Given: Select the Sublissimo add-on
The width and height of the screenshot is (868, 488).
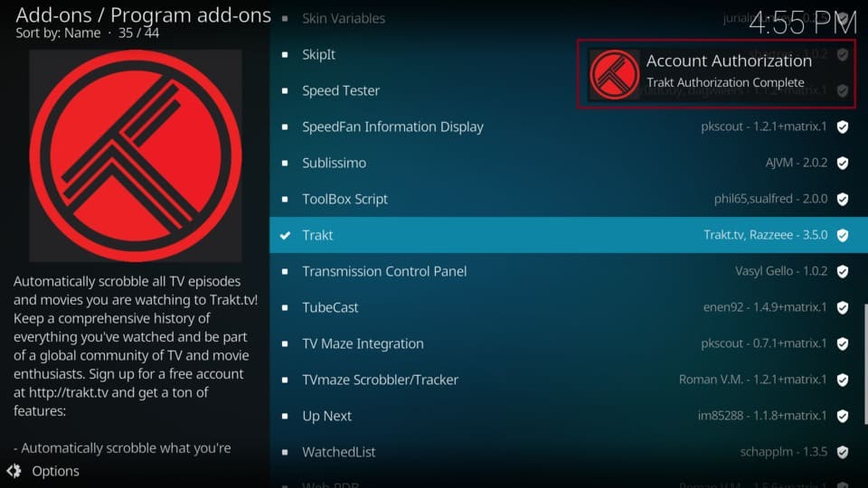Looking at the screenshot, I should [569, 163].
